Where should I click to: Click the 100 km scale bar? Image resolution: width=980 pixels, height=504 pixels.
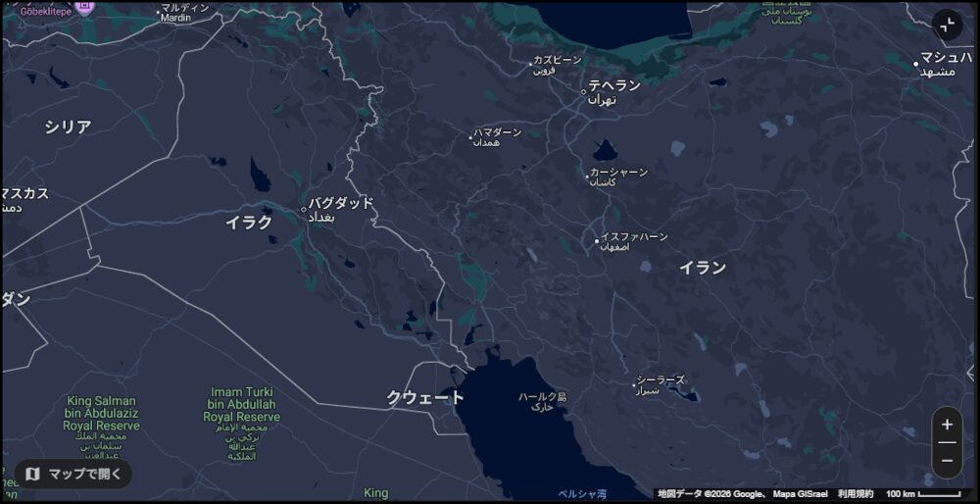tap(922, 493)
